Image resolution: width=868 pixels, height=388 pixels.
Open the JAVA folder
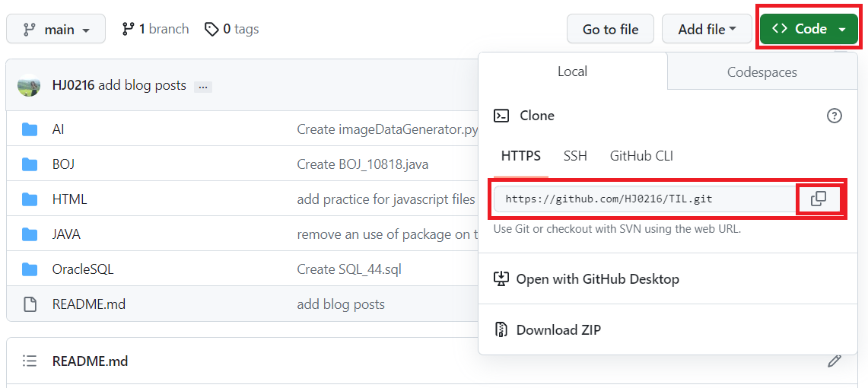tap(66, 234)
